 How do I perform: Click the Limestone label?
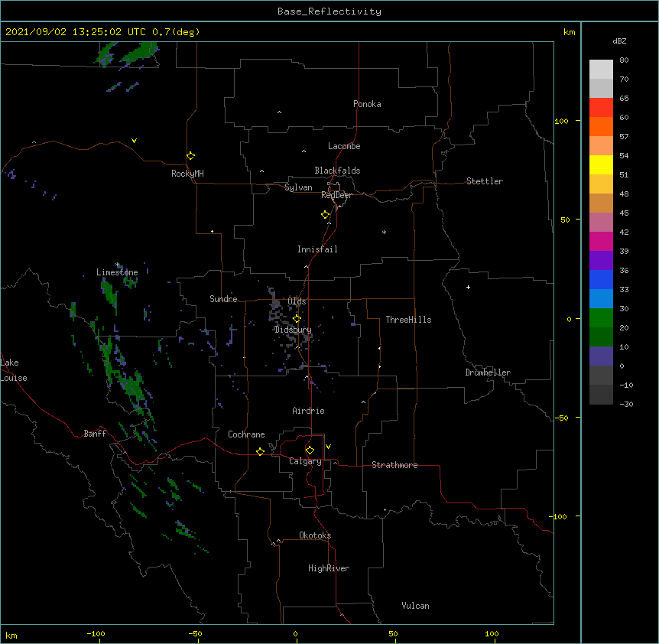(117, 272)
